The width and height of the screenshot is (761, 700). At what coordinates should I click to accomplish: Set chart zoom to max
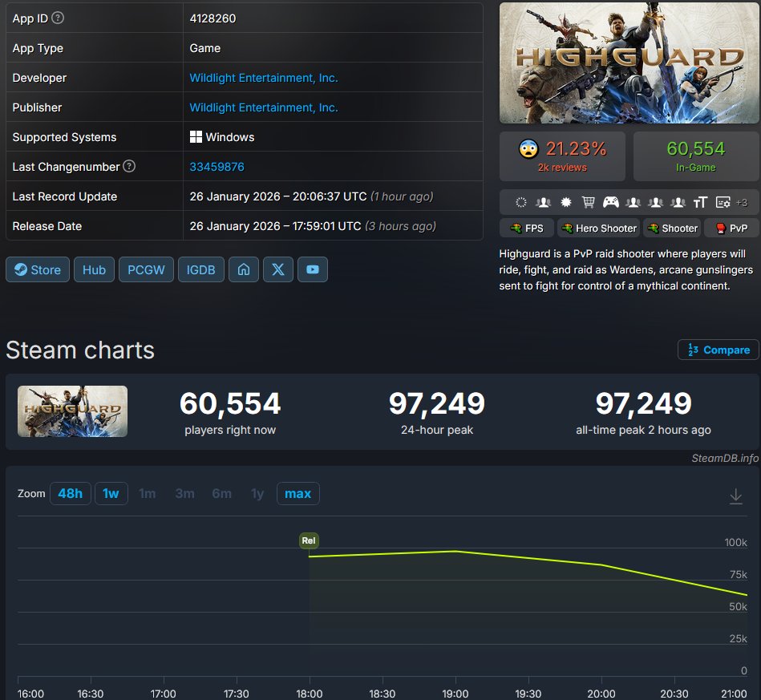tap(298, 493)
